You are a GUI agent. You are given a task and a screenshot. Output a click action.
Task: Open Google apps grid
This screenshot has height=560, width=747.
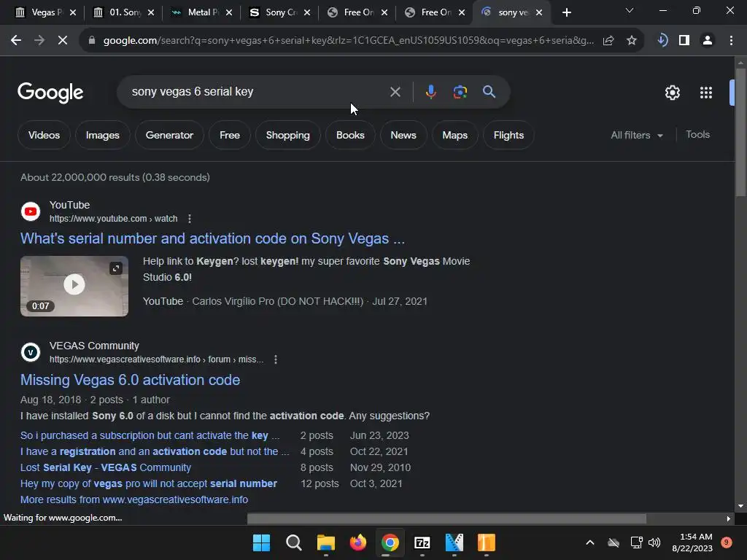tap(706, 93)
